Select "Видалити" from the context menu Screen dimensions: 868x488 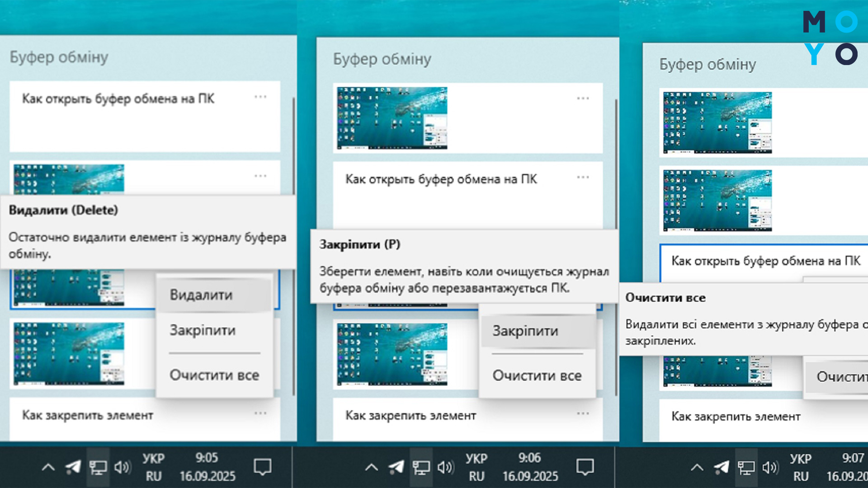tap(201, 295)
